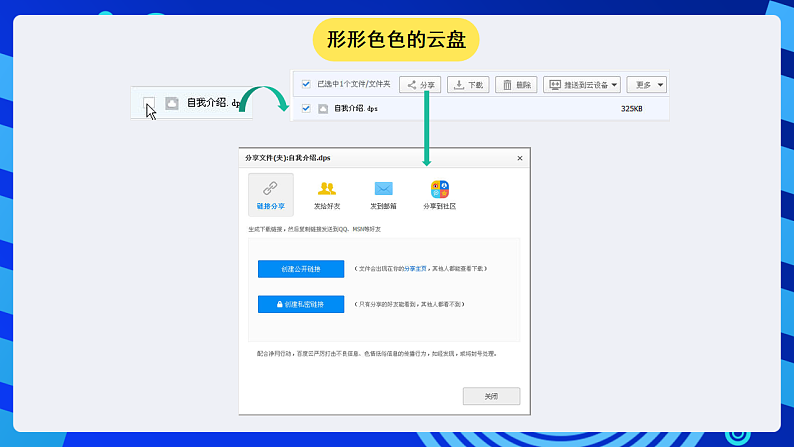Switch to the 发给好友 friends tab
The image size is (794, 447).
pos(327,195)
